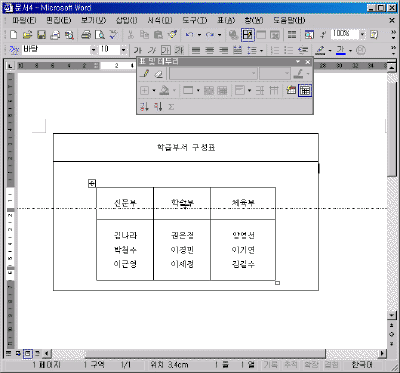
Task: Open the font name dropdown
Action: click(93, 50)
